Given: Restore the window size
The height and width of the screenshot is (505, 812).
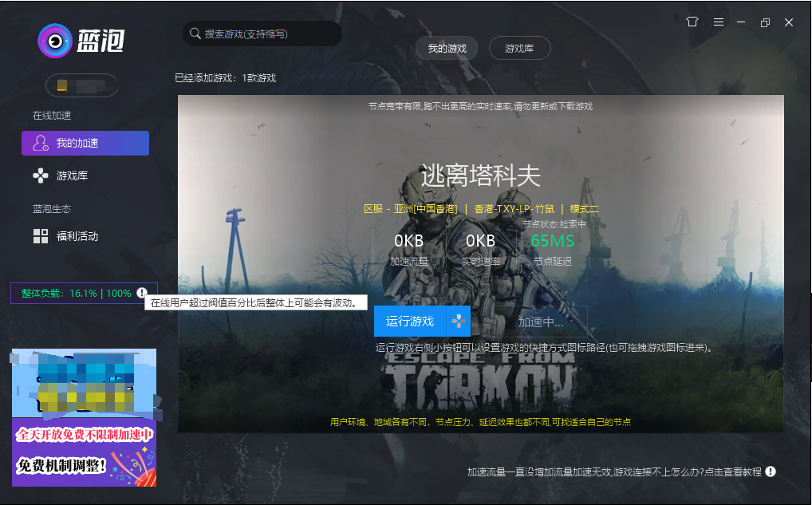Looking at the screenshot, I should tap(765, 22).
